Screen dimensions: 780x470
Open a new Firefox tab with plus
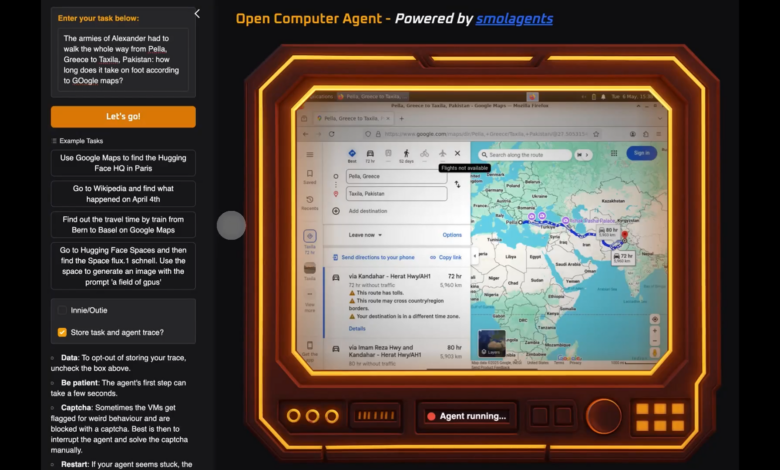point(401,118)
